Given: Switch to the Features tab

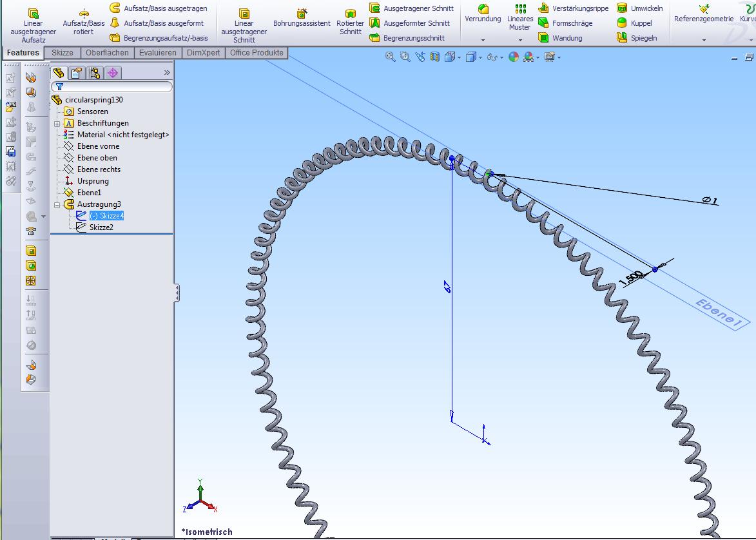Looking at the screenshot, I should [x=23, y=53].
